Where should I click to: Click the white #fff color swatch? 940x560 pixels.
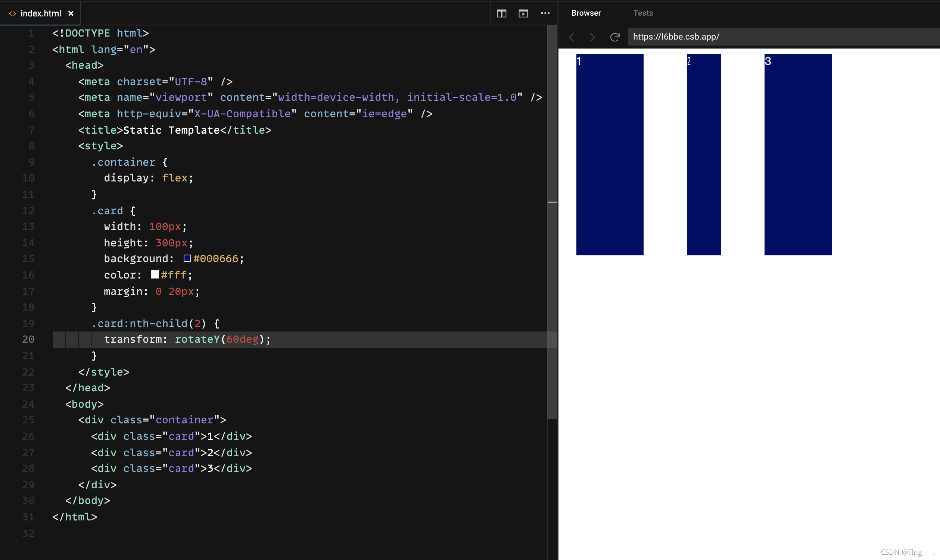[155, 275]
